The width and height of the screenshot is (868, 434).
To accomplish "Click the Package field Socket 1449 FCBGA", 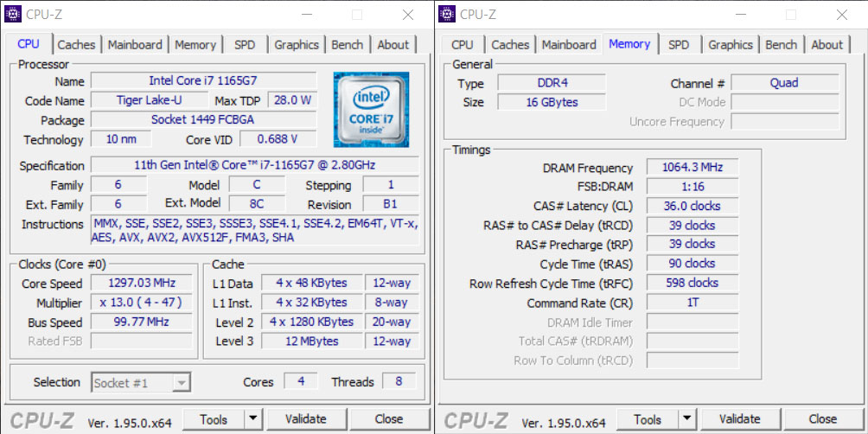I will tap(203, 119).
